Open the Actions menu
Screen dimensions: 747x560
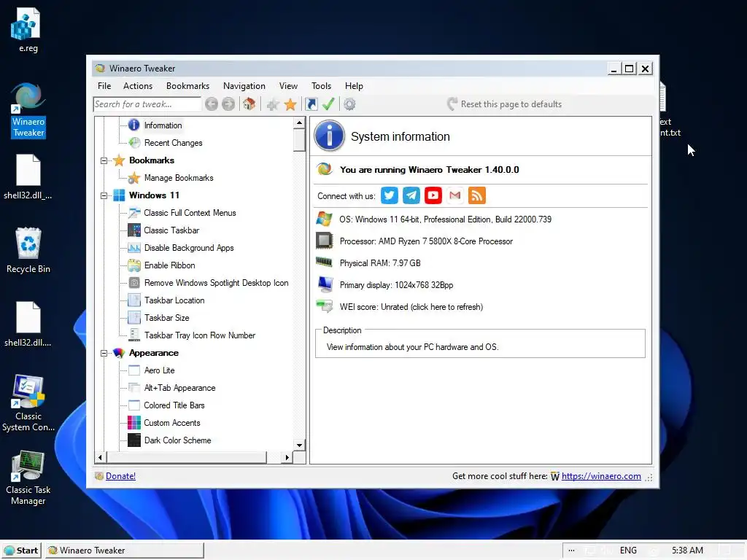138,86
